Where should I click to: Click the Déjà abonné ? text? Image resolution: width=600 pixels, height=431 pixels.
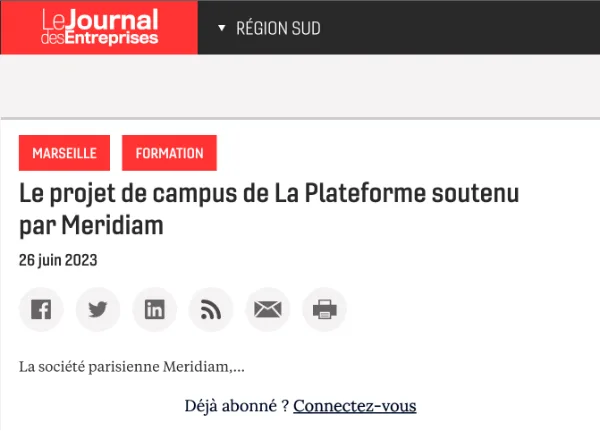pos(237,405)
